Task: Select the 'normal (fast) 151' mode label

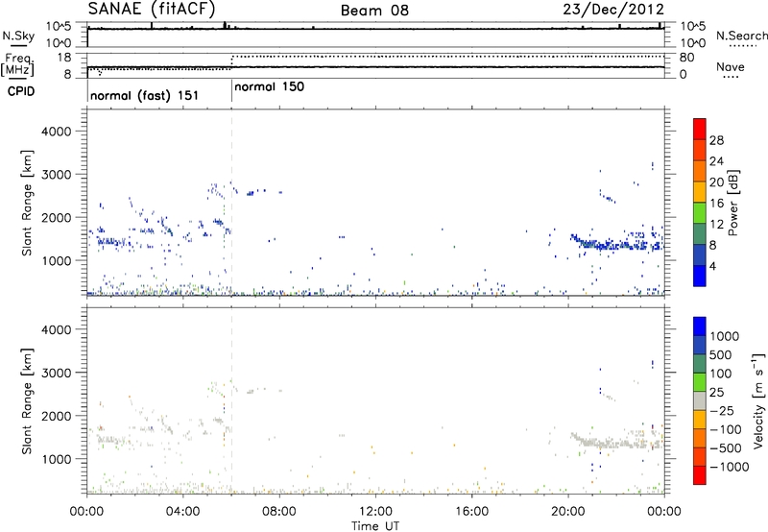Action: [x=145, y=95]
